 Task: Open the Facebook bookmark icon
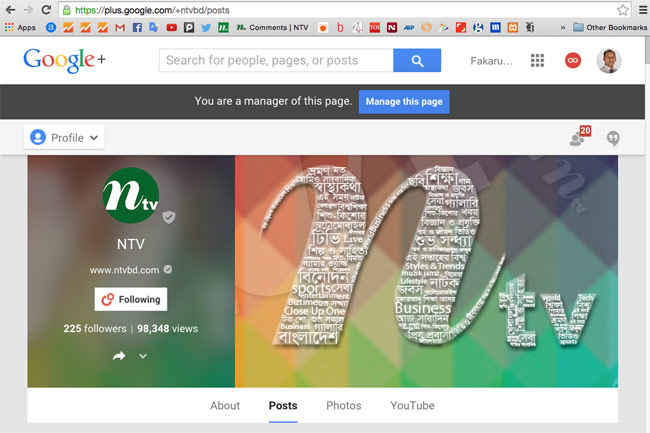tap(137, 27)
